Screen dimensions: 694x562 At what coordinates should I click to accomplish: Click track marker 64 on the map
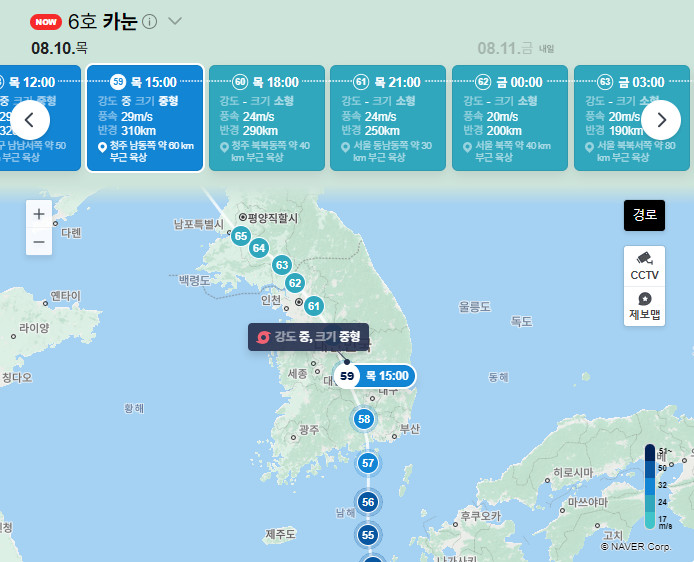pos(259,248)
